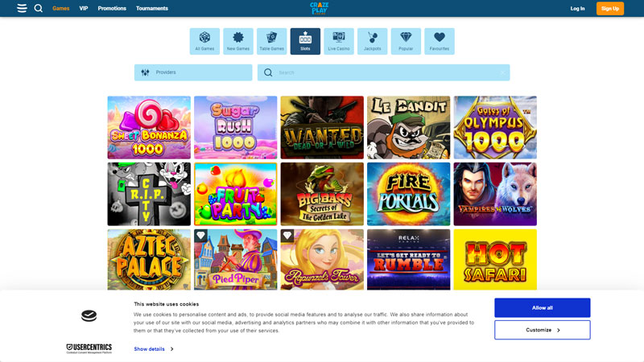Viewport: 644px width, 362px height.
Task: Click the Log In link
Action: point(577,8)
